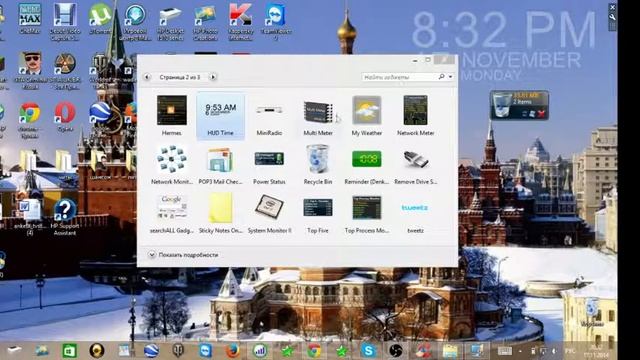Select the Top Process Monitor gadget
This screenshot has width=640, height=360.
367,213
